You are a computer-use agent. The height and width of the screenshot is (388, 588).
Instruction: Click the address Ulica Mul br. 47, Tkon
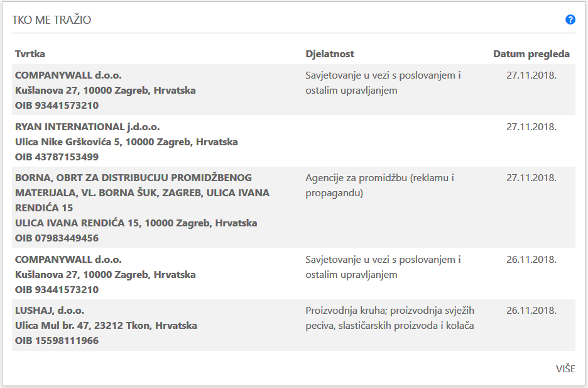click(106, 326)
